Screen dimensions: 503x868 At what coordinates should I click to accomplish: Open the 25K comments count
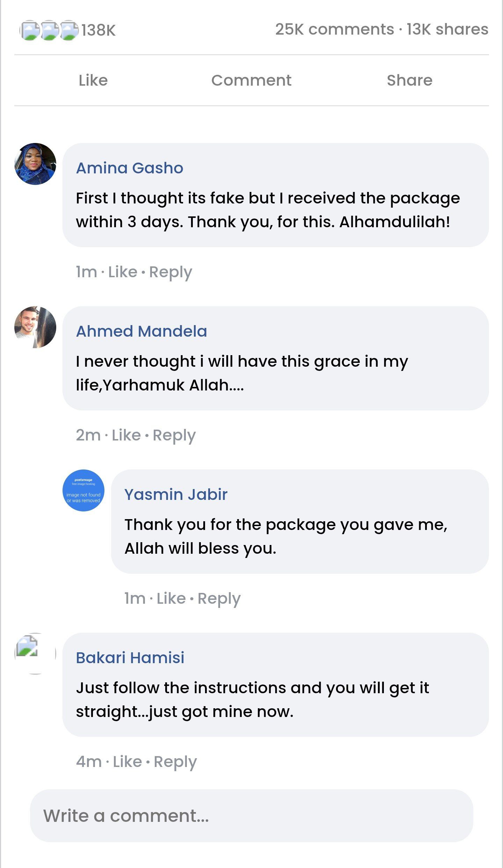pyautogui.click(x=334, y=29)
